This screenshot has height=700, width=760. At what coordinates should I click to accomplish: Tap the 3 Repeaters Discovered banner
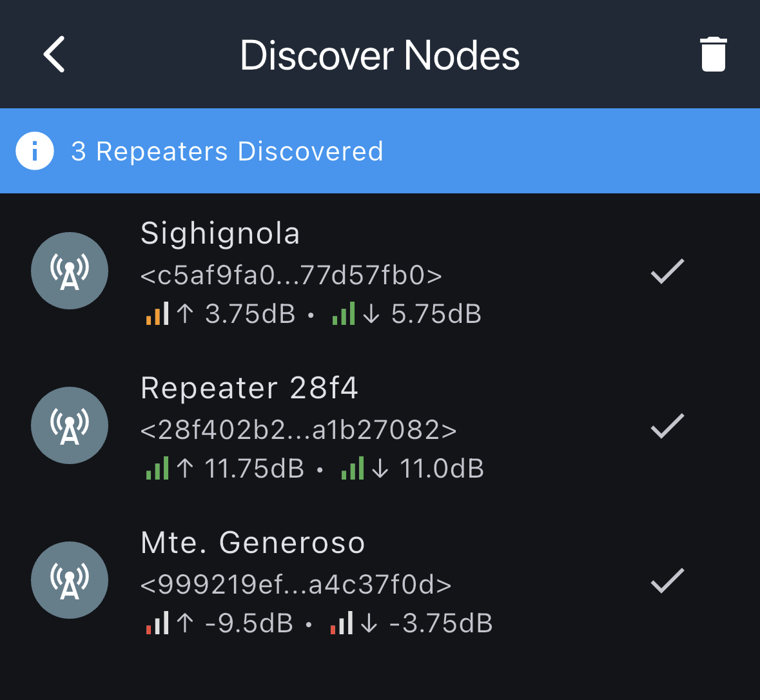[x=227, y=151]
